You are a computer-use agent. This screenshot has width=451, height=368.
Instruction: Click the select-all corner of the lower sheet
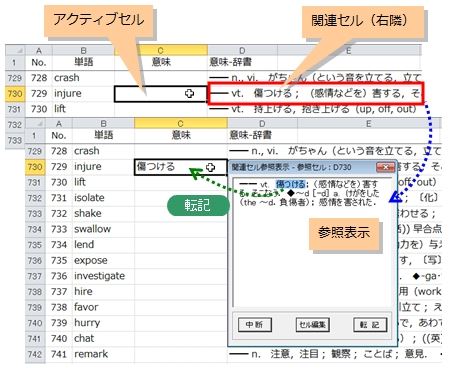coord(36,124)
